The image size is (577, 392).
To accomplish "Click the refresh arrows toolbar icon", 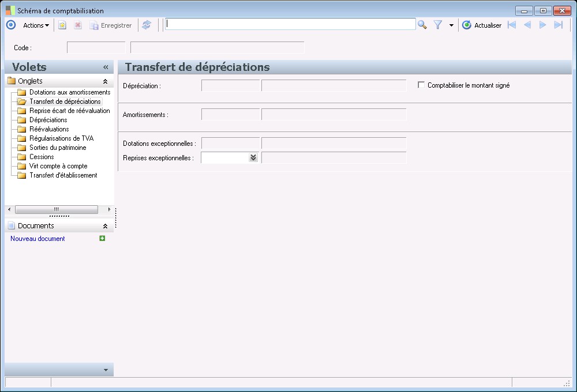I will tap(147, 25).
